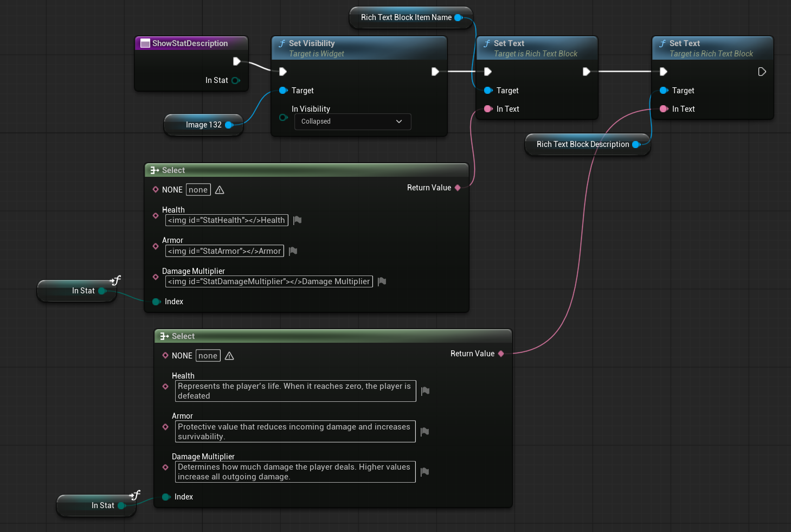Click the NONE value field in upper Select
Viewport: 791px width, 532px height.
coord(198,190)
